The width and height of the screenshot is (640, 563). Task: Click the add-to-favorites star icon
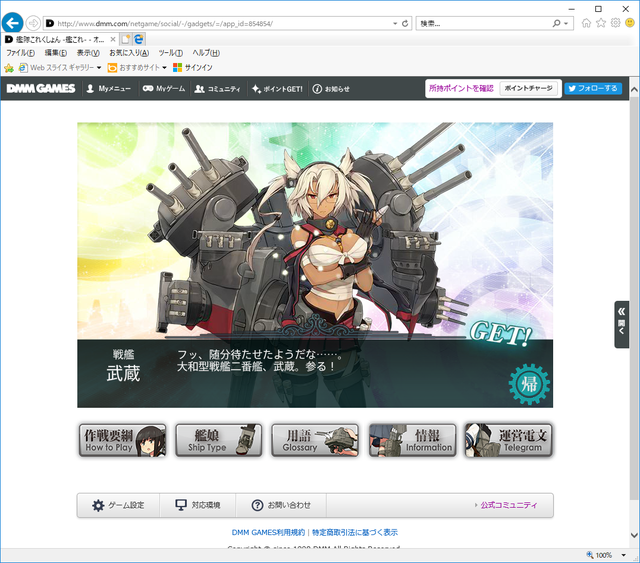coord(9,68)
